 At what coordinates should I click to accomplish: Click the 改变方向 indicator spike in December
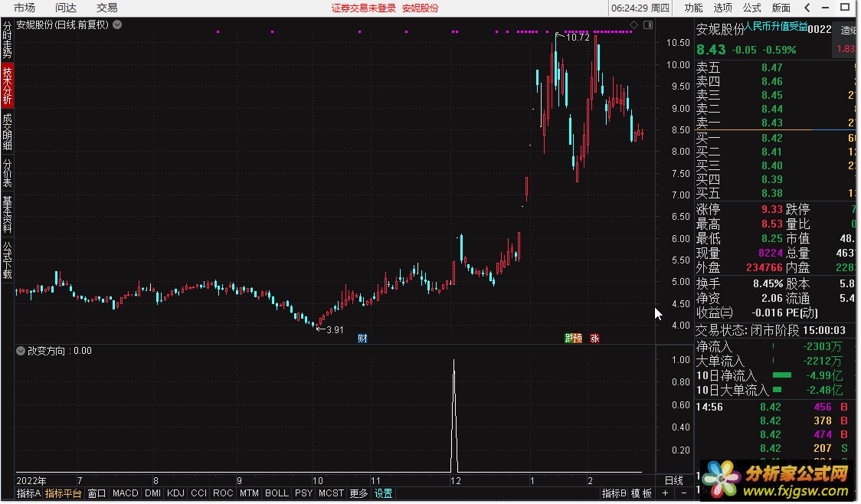coord(453,416)
